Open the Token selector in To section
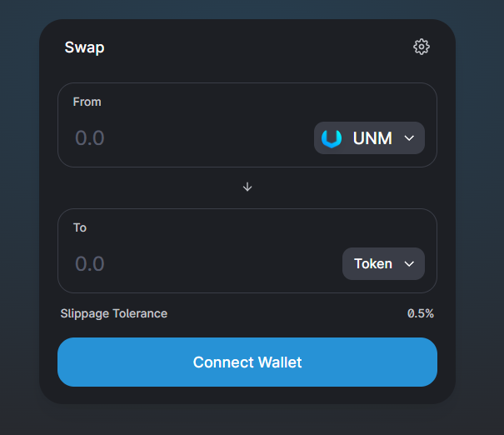Viewport: 504px width, 435px height. point(383,263)
